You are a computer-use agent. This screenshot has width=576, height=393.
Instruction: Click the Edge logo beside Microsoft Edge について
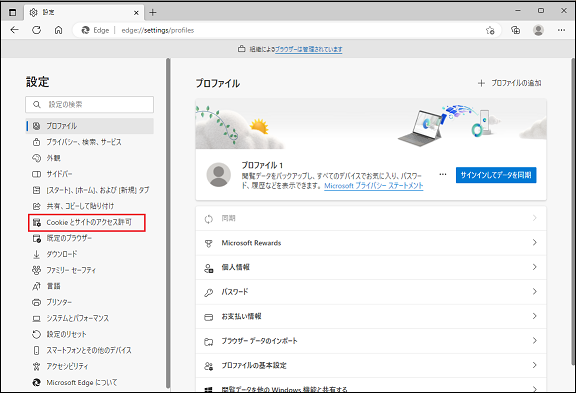click(x=36, y=382)
